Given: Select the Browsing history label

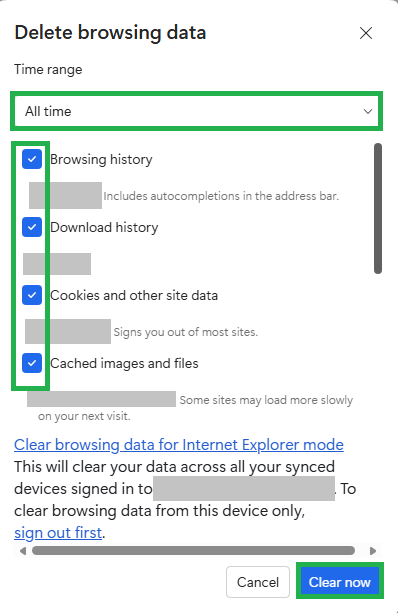Looking at the screenshot, I should click(101, 160).
